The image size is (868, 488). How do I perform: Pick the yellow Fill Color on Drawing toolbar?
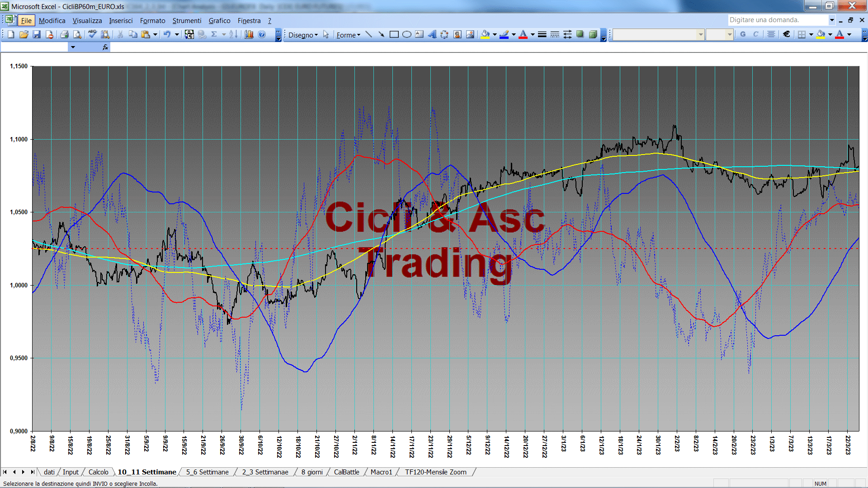point(486,35)
